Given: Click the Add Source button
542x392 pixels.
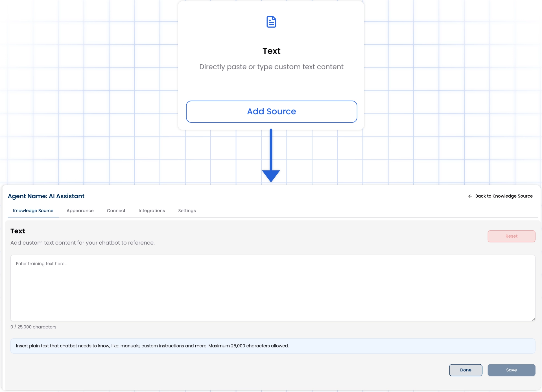Looking at the screenshot, I should (271, 111).
